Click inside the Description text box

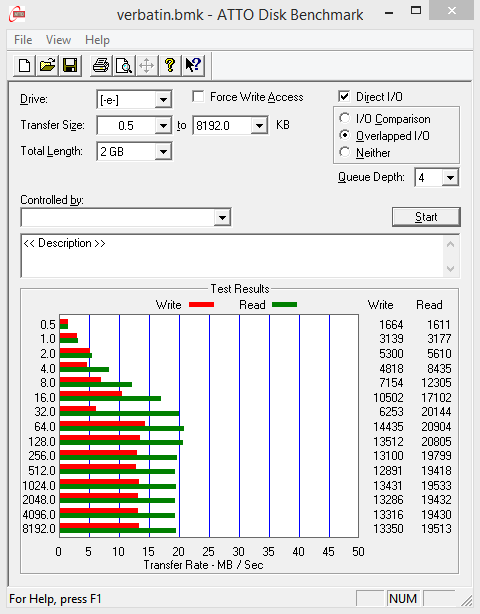click(x=233, y=256)
